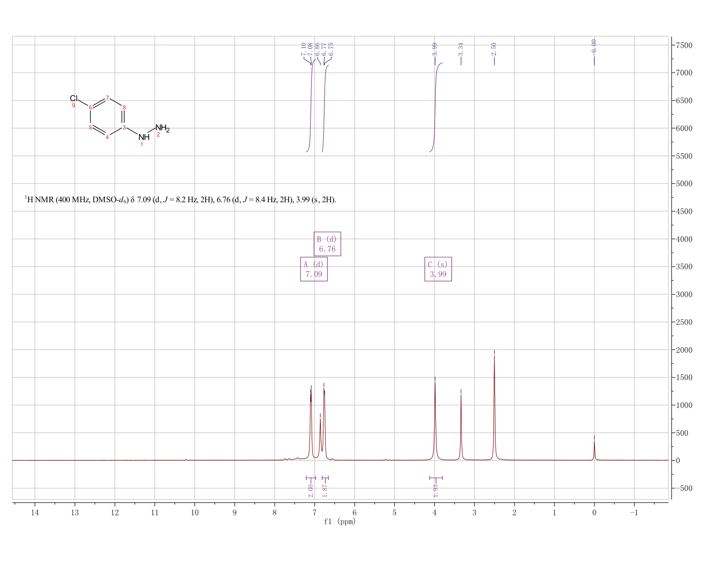The height and width of the screenshot is (563, 728).
Task: Click the 1H NMR data description line
Action: click(180, 200)
